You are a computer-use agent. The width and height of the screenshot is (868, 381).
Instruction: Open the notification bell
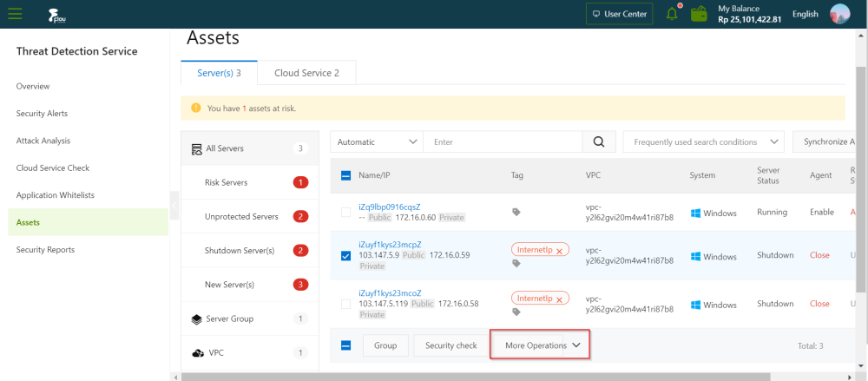click(x=673, y=14)
